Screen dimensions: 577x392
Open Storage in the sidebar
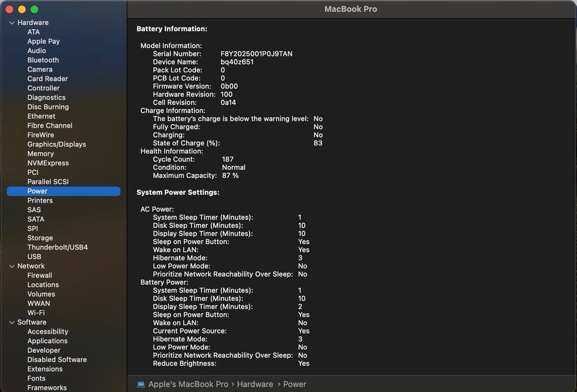click(40, 238)
